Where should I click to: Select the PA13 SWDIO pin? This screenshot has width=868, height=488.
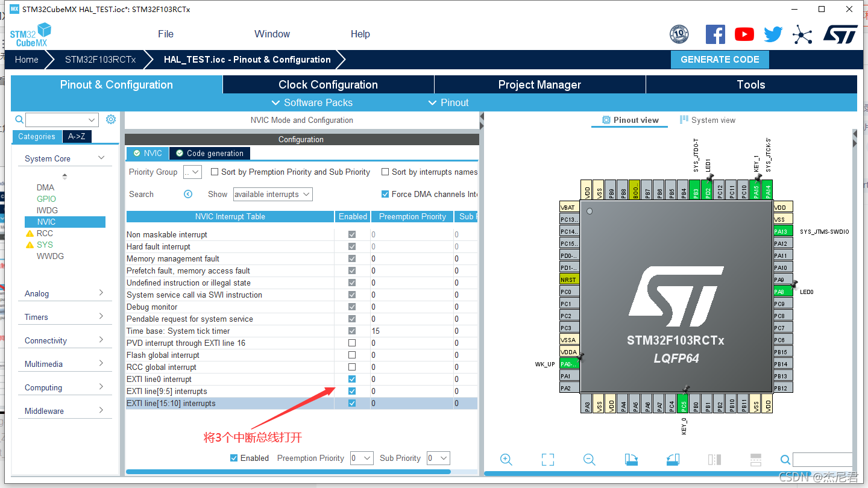click(783, 231)
